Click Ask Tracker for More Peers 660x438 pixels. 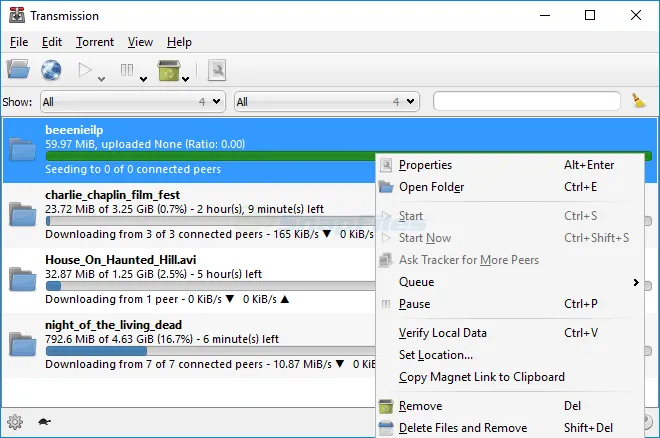pyautogui.click(x=509, y=260)
